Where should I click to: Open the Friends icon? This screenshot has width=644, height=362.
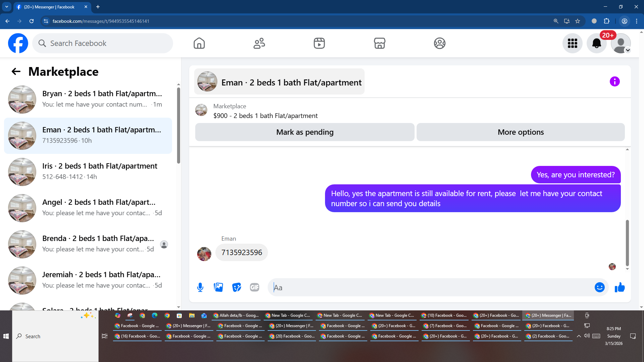(259, 43)
